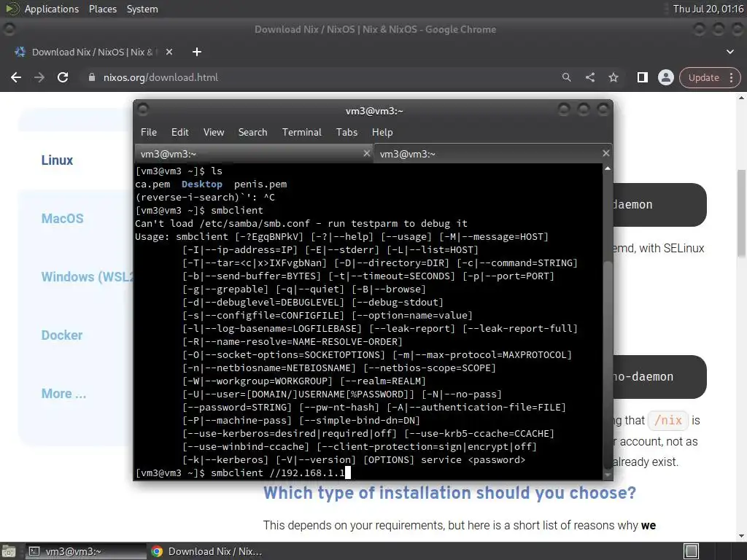Go back in Chrome browser
This screenshot has height=560, width=747.
pos(16,77)
